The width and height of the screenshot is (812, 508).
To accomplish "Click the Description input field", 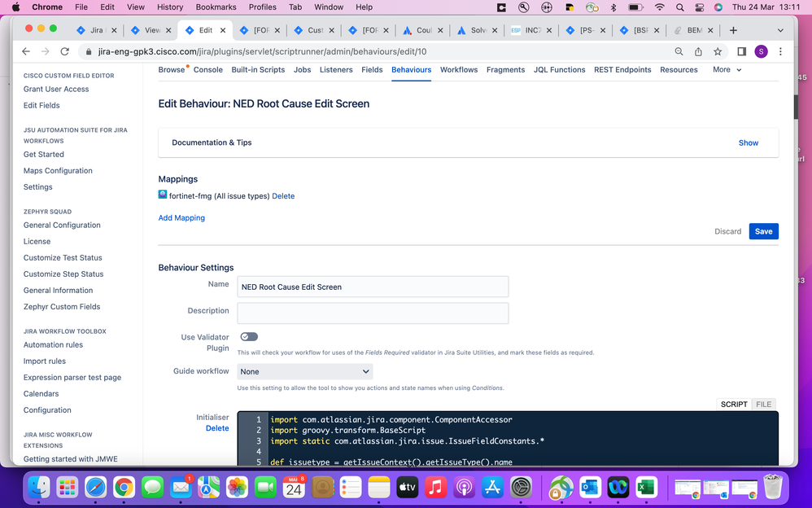I will coord(373,313).
